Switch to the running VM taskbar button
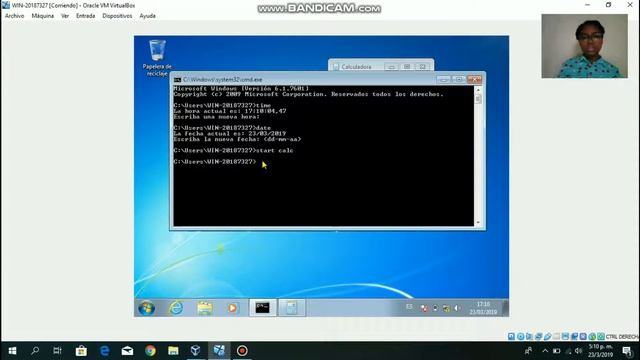 coord(219,351)
